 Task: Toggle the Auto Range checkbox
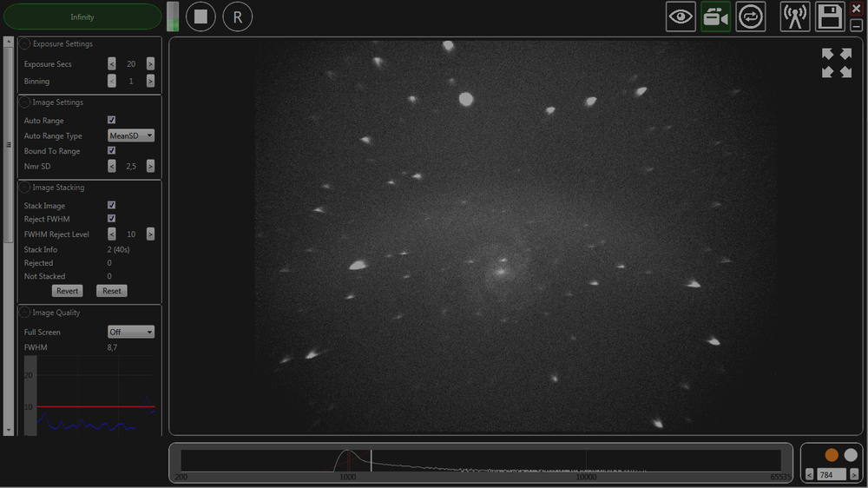click(111, 120)
